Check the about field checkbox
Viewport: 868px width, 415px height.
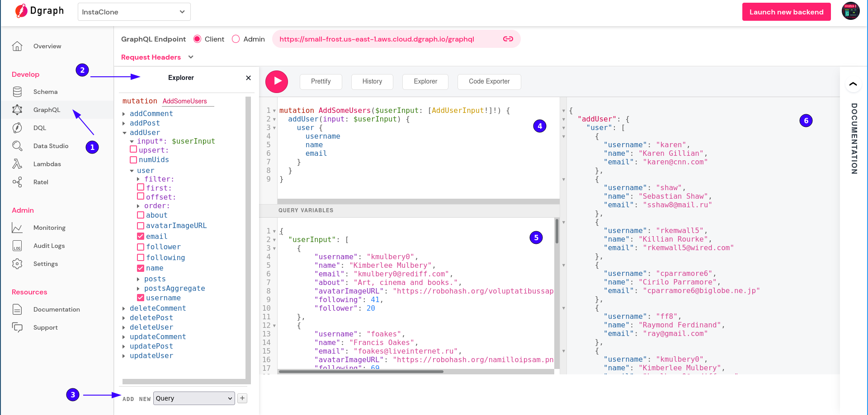tap(141, 215)
